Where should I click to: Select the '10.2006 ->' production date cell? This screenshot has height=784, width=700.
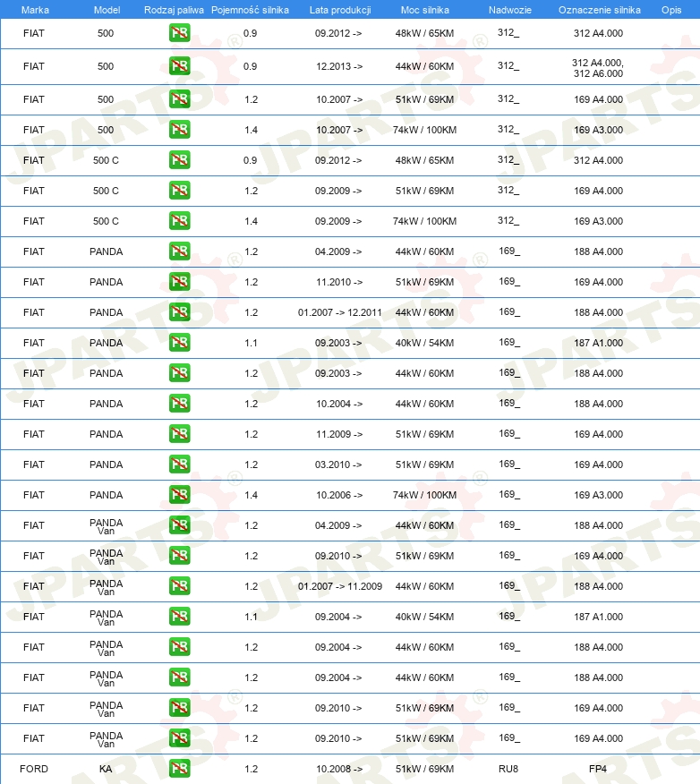coord(339,495)
